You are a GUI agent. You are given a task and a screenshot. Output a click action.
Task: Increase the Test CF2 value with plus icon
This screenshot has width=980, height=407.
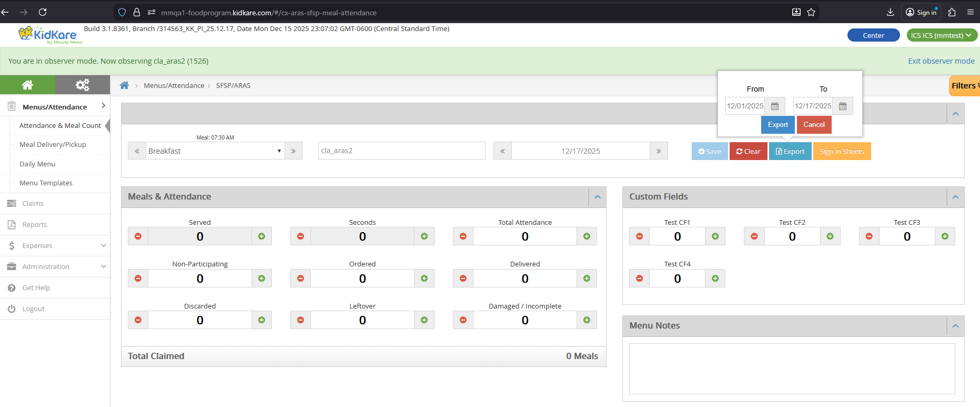coord(830,236)
